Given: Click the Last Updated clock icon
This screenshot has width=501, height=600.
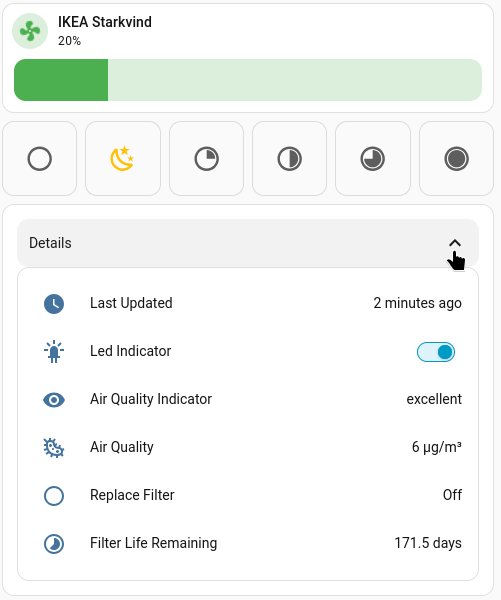Looking at the screenshot, I should tap(54, 304).
